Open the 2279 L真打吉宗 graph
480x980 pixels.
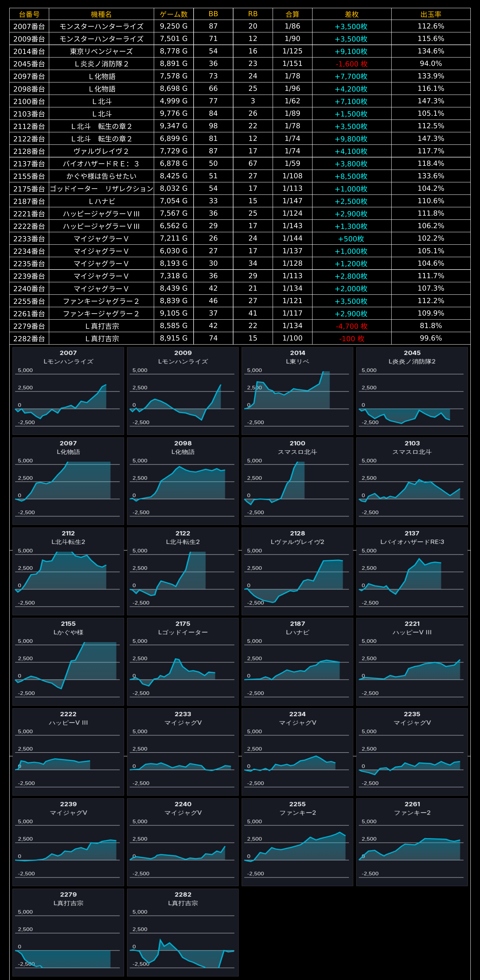pyautogui.click(x=68, y=932)
